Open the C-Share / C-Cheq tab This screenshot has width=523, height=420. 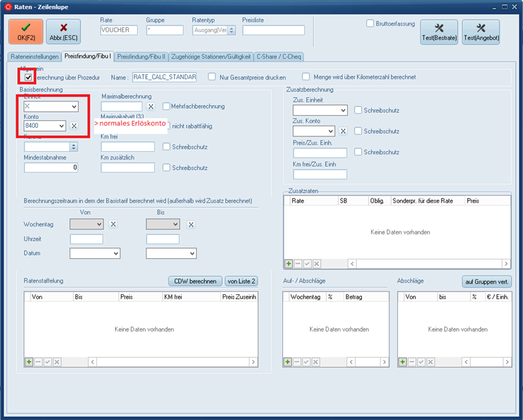coord(279,57)
